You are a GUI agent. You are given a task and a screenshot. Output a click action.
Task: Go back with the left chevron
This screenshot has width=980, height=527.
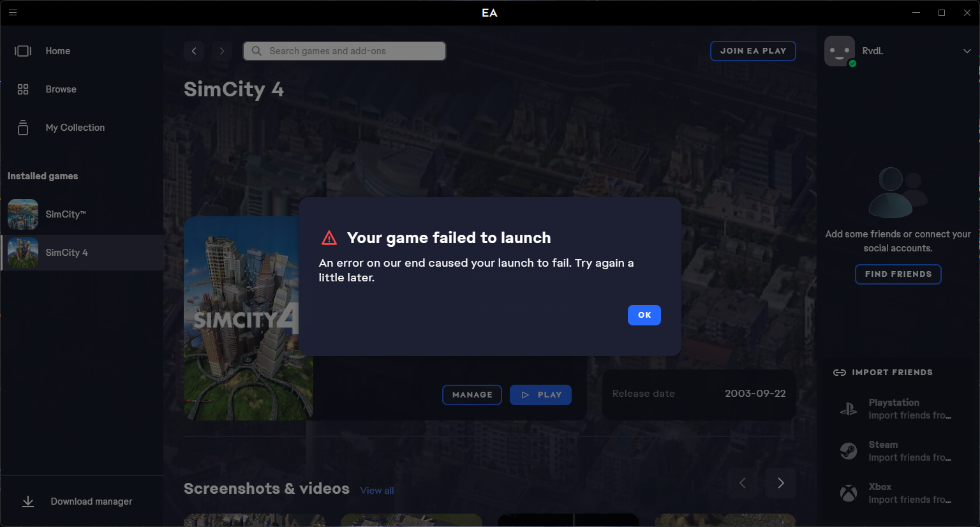pyautogui.click(x=194, y=51)
